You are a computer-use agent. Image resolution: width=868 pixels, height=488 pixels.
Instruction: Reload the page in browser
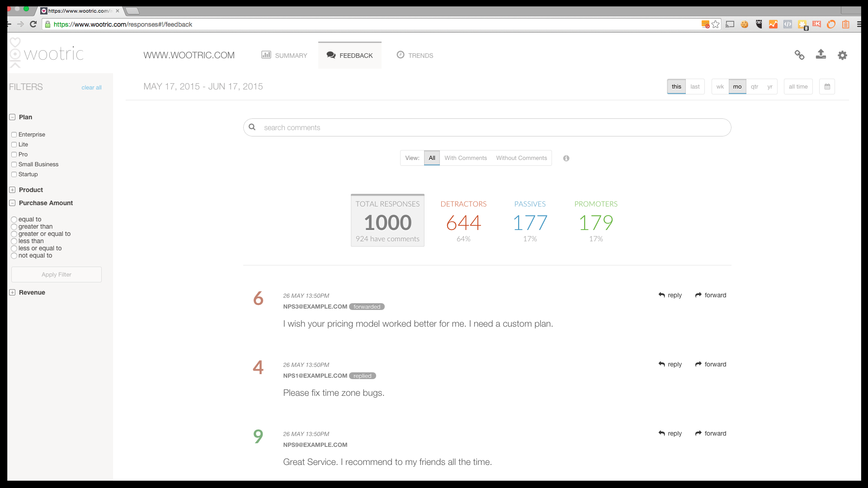[33, 24]
